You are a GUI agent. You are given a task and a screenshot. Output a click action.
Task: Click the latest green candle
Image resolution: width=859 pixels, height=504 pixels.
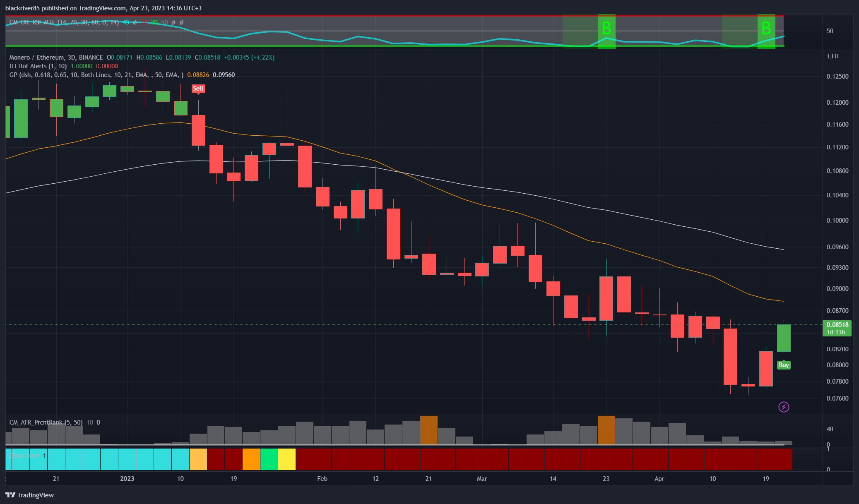tap(784, 338)
